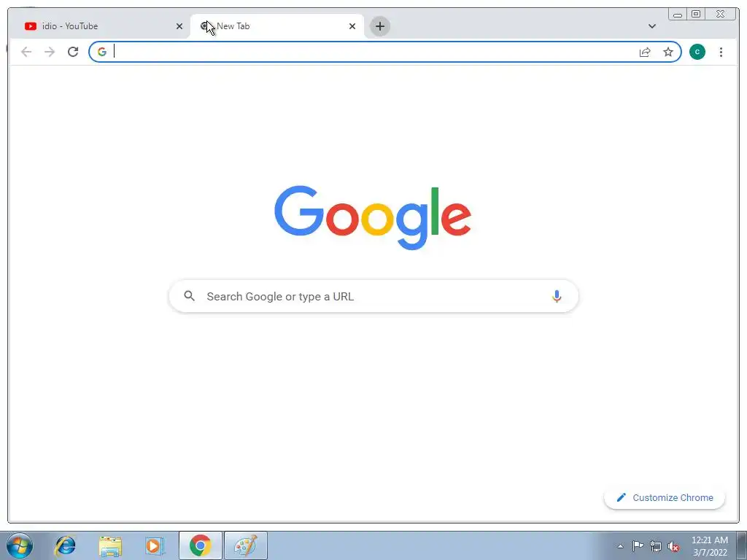Reload the current page
Viewport: 747px width, 560px height.
click(73, 52)
